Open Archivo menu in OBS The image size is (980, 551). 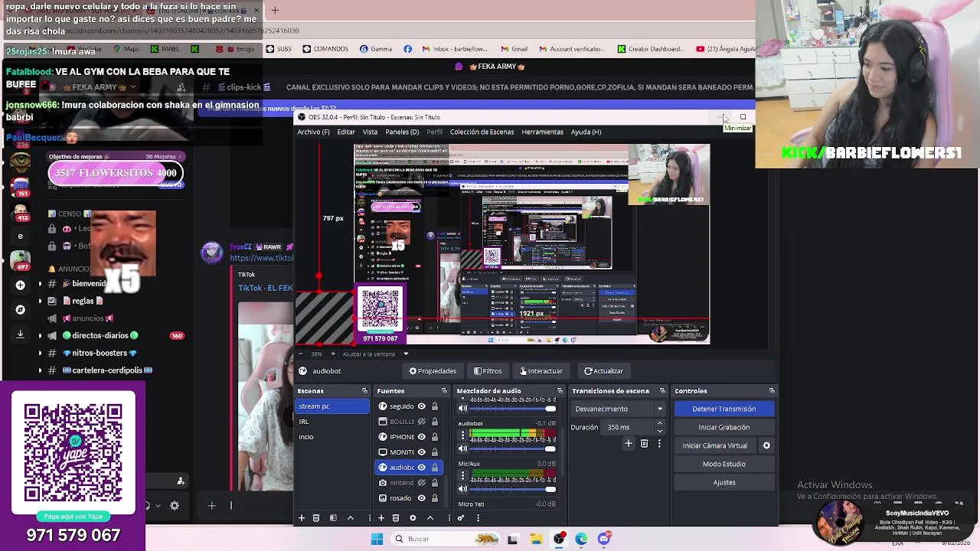[313, 132]
